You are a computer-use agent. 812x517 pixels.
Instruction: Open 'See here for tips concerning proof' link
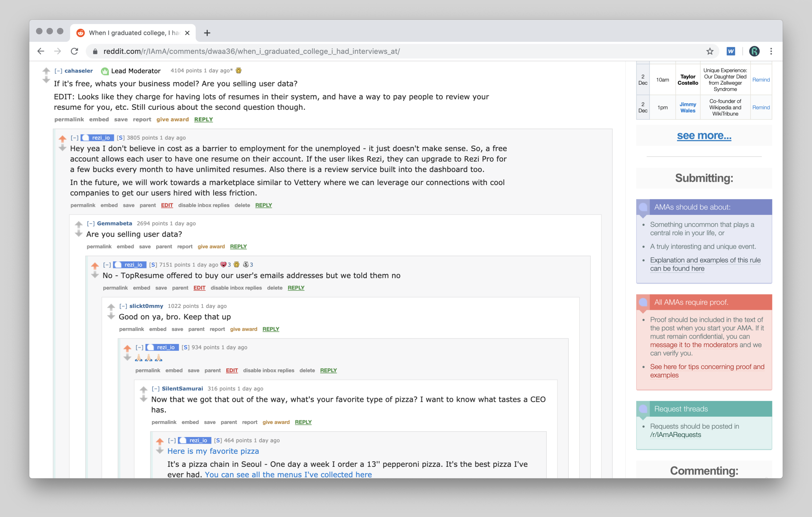point(707,371)
